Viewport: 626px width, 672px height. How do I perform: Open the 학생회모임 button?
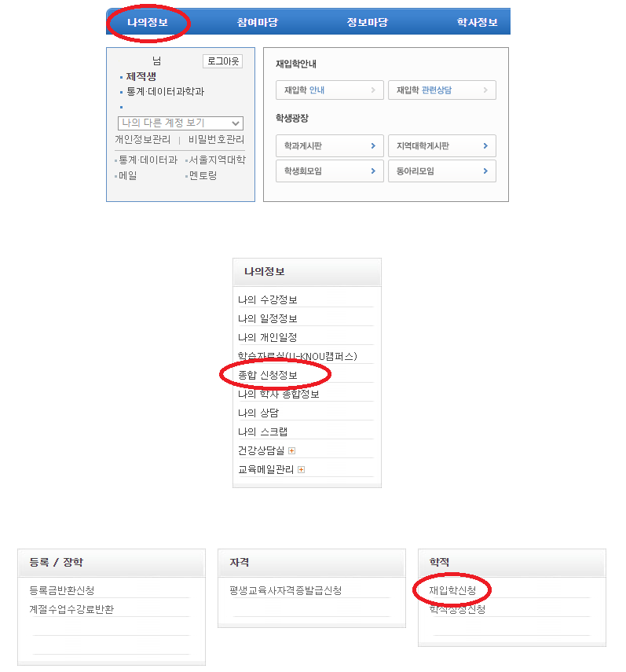point(330,171)
